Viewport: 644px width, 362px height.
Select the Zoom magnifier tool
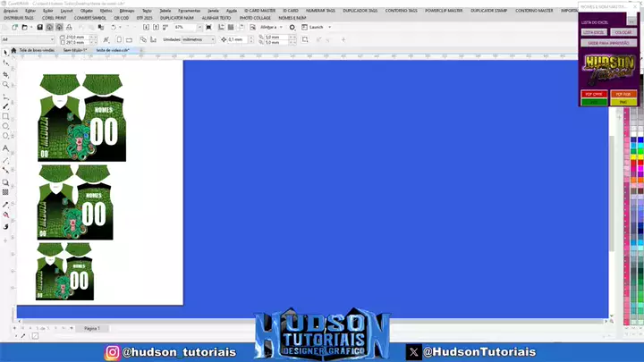coord(5,85)
